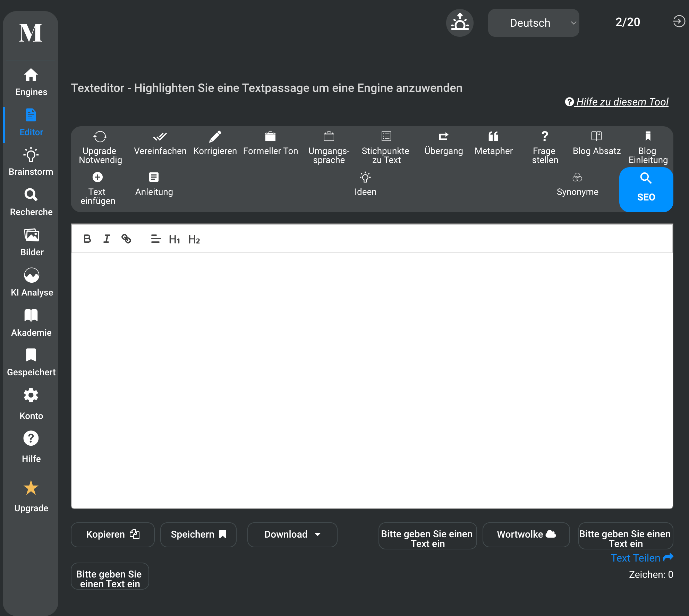Open the Brainstorm section
The height and width of the screenshot is (616, 689).
31,162
